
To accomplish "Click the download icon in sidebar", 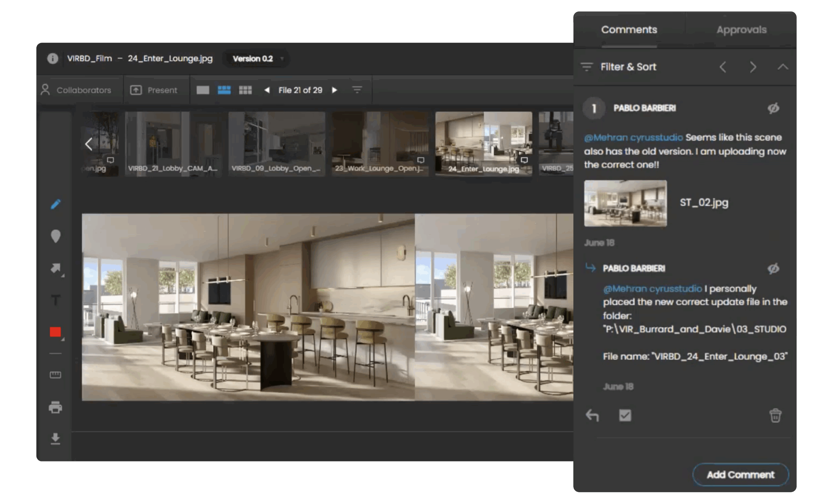I will (x=55, y=439).
